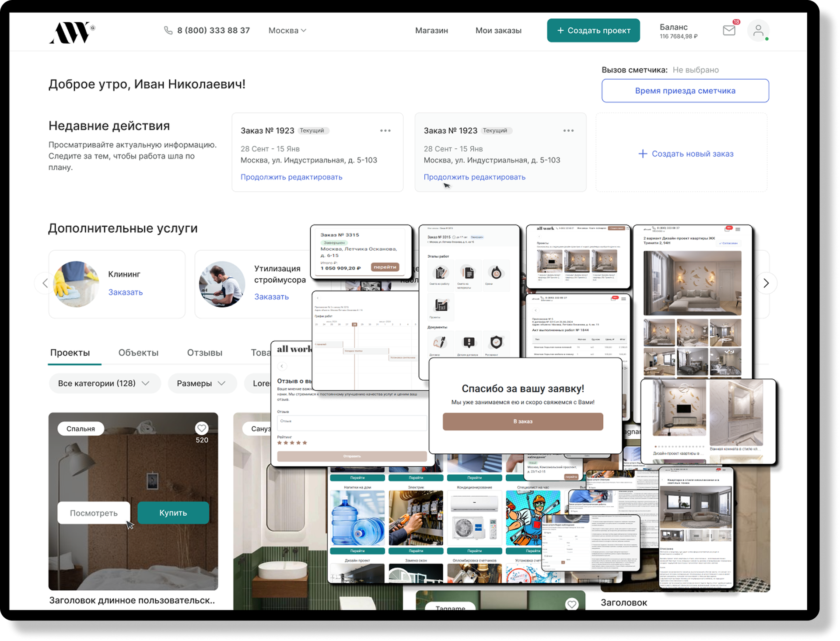Click the clipboard estimate icon under Этапы работ
The image size is (840, 641).
tap(441, 273)
